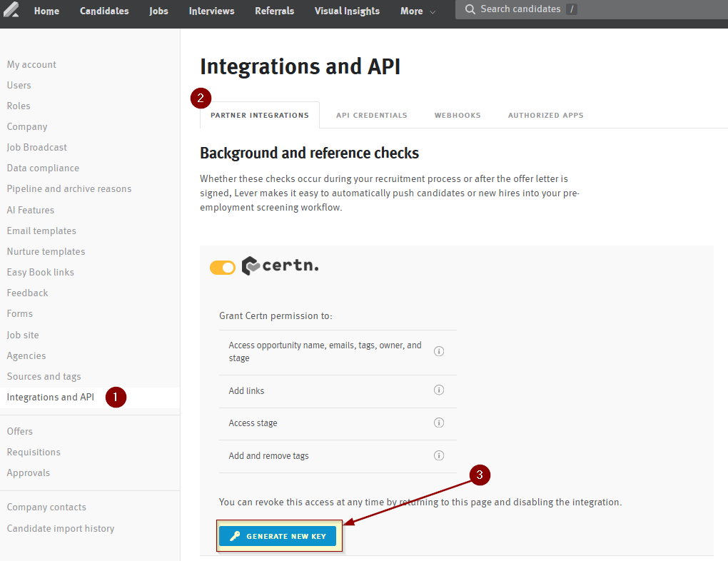Click the info icon next to Add links

click(439, 390)
